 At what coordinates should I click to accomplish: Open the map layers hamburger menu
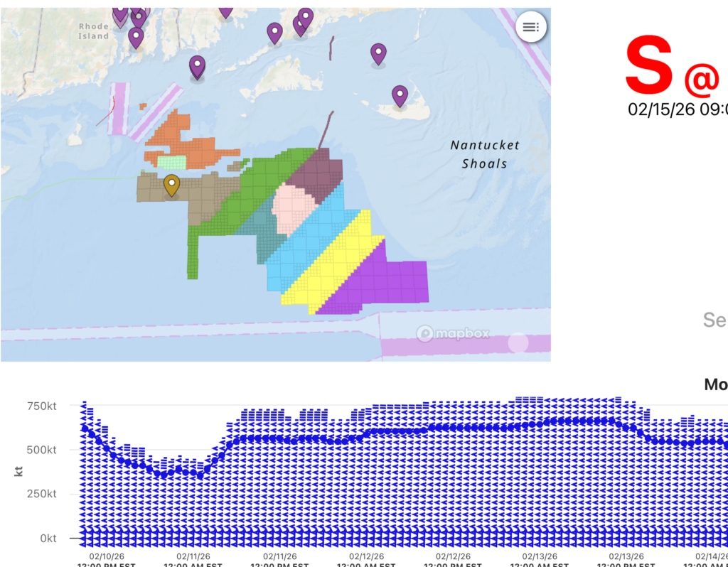tap(530, 27)
